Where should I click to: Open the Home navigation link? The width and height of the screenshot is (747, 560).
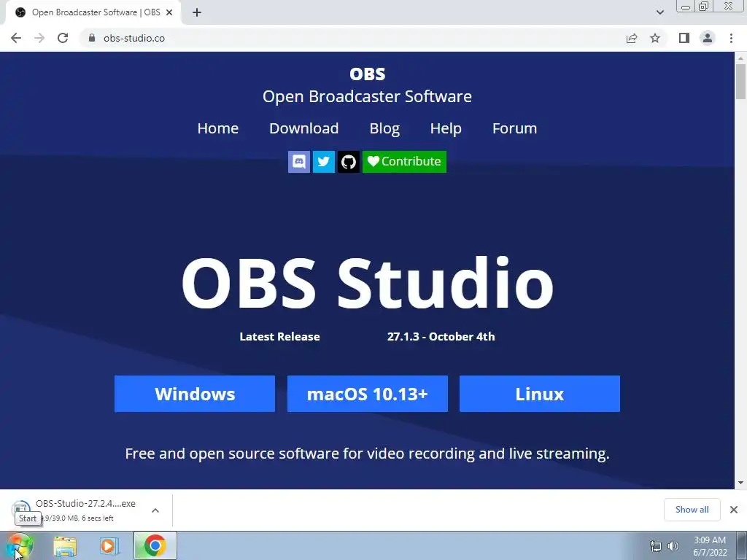[217, 128]
